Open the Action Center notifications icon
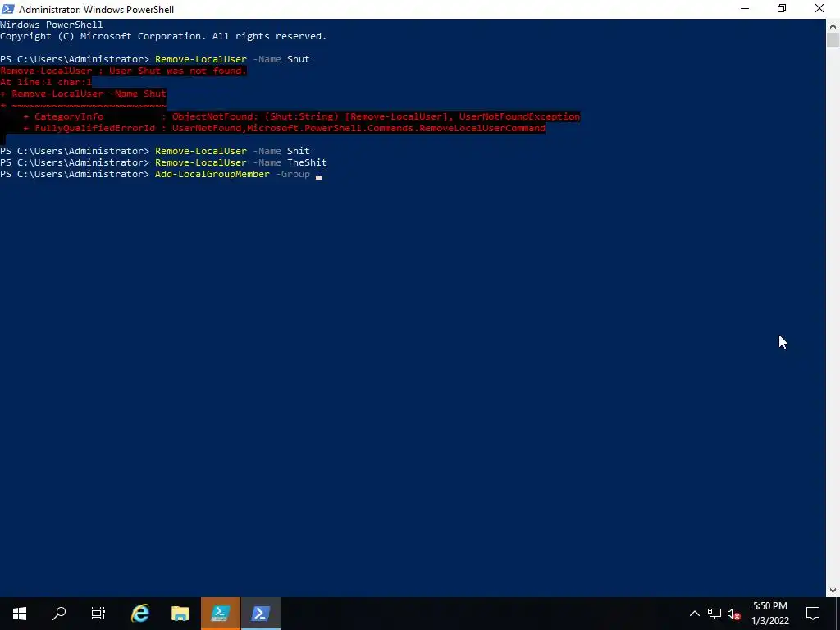This screenshot has width=840, height=630. pos(813,614)
